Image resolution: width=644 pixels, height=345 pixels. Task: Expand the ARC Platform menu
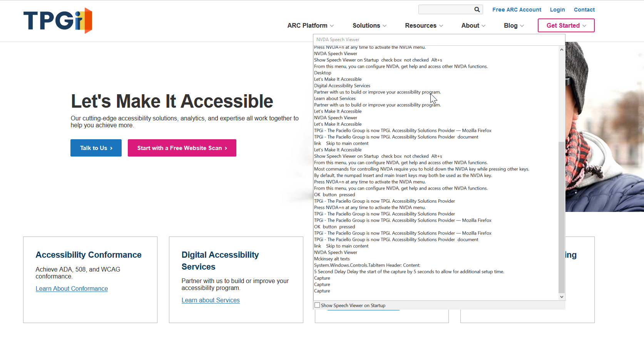tap(310, 25)
